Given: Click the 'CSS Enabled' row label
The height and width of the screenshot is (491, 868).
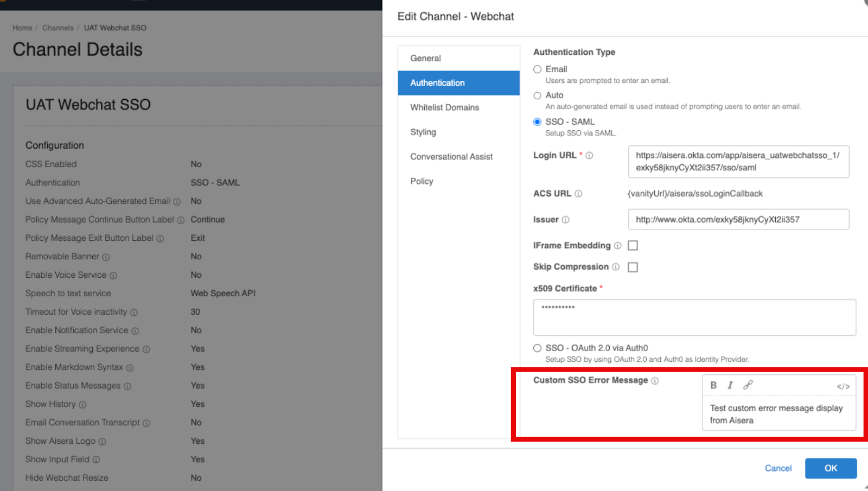Looking at the screenshot, I should tap(51, 164).
